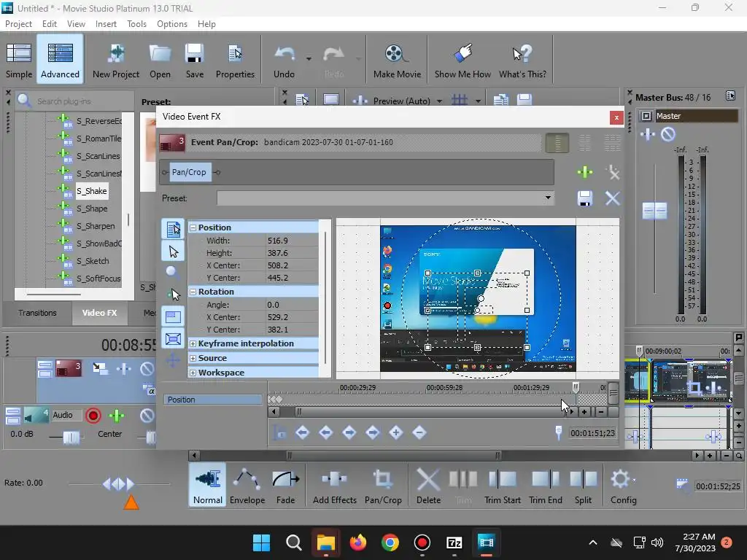
Task: Open the Preset dropdown in Video Event FX
Action: click(548, 198)
